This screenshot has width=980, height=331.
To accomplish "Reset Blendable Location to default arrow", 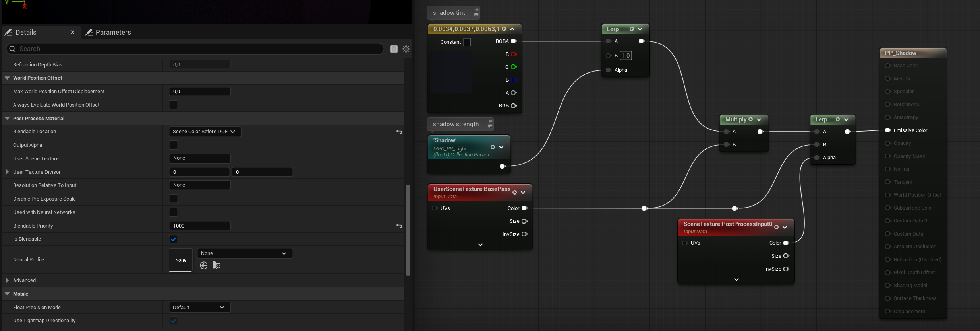I will click(x=399, y=132).
